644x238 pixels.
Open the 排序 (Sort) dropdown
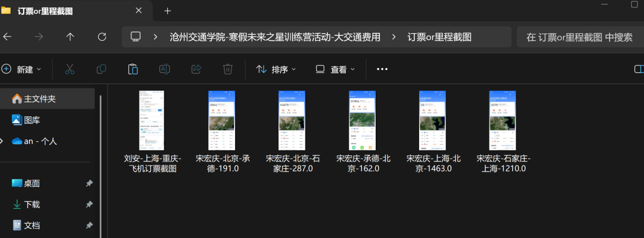tap(276, 69)
